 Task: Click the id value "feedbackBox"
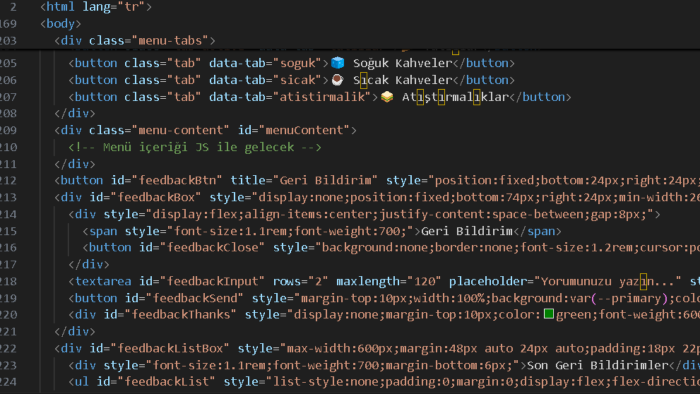pos(156,197)
